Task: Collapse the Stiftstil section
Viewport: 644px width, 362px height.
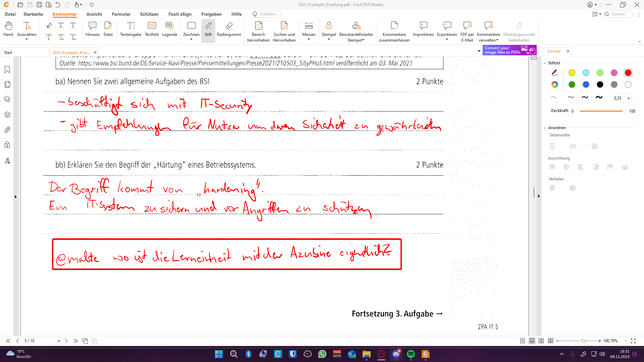Action: [545, 63]
